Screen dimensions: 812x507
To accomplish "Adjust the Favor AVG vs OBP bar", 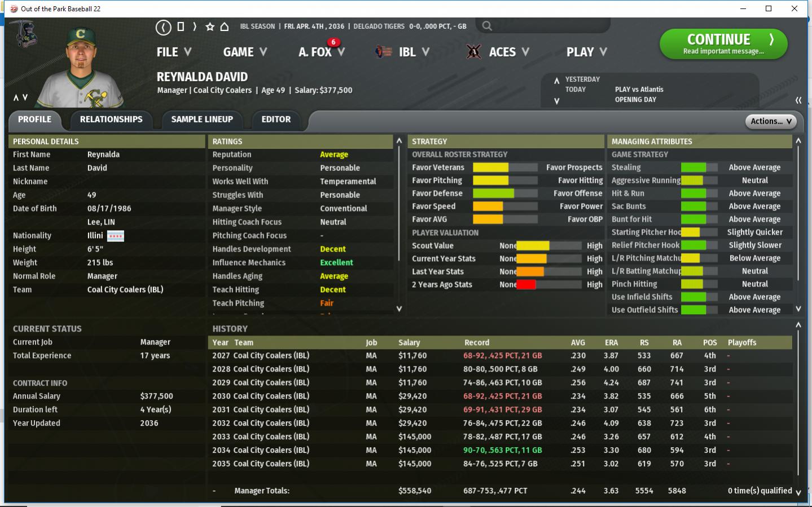I will tap(505, 219).
